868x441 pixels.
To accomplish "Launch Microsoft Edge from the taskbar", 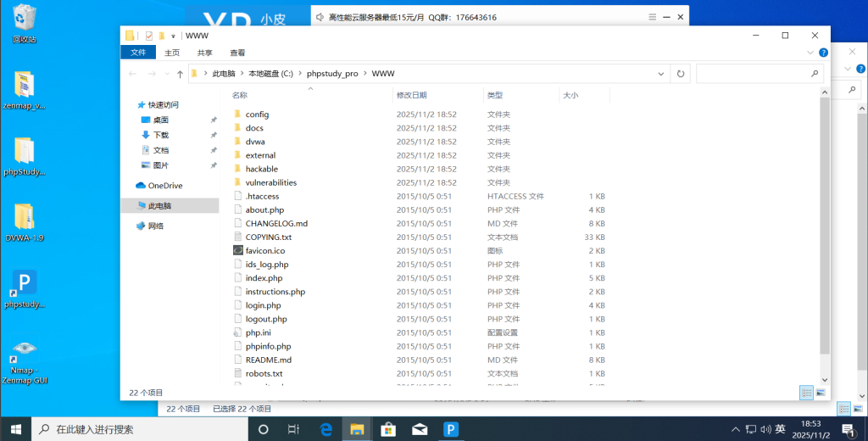I will [x=326, y=429].
